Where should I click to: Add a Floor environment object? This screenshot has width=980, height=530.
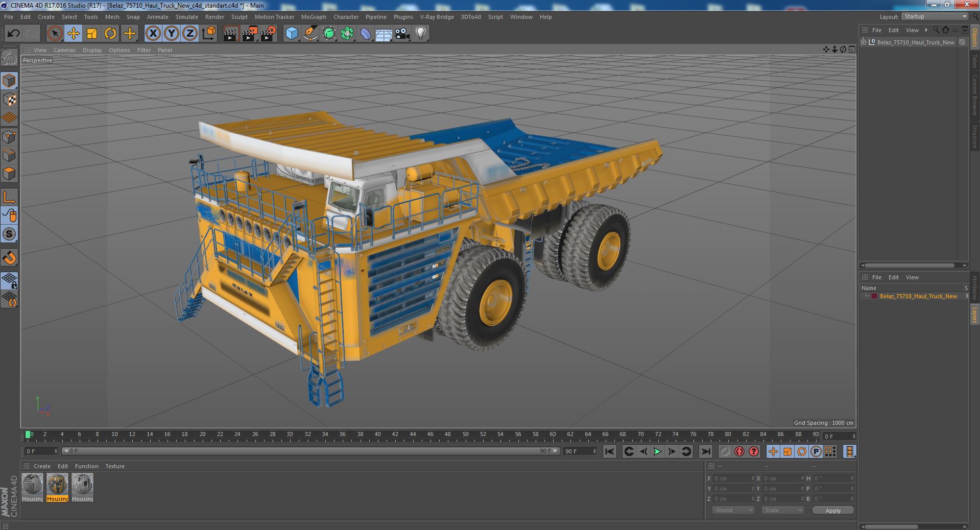click(x=384, y=34)
